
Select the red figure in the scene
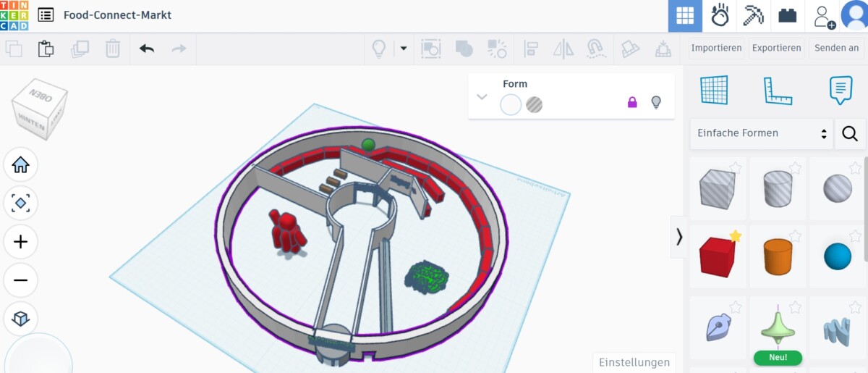287,232
